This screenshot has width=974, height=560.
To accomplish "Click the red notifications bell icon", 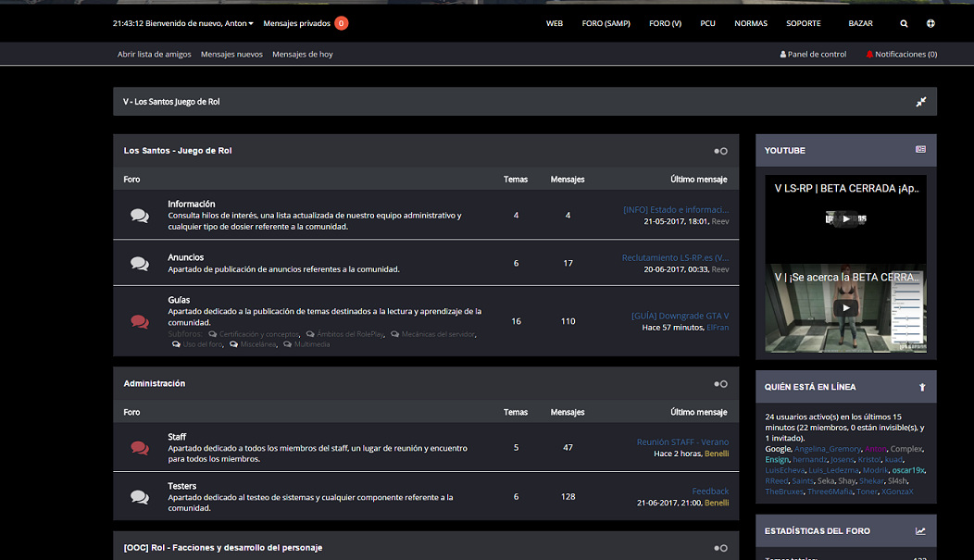I will [x=869, y=55].
